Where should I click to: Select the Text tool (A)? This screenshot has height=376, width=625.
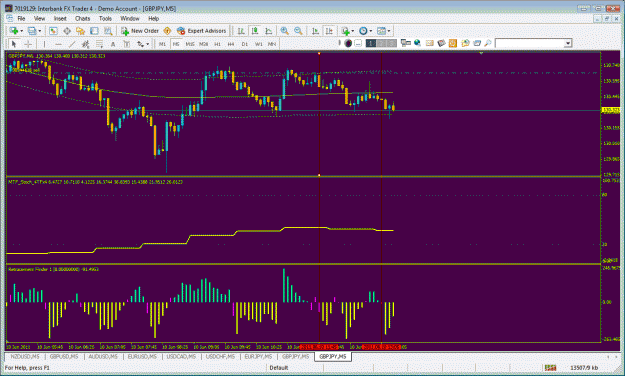pos(113,44)
